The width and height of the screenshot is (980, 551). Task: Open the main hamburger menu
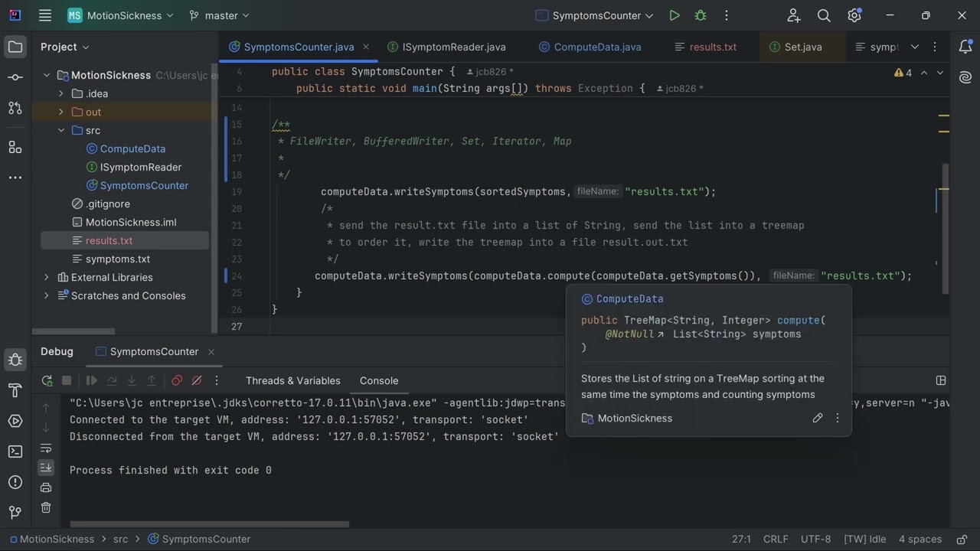pyautogui.click(x=45, y=15)
